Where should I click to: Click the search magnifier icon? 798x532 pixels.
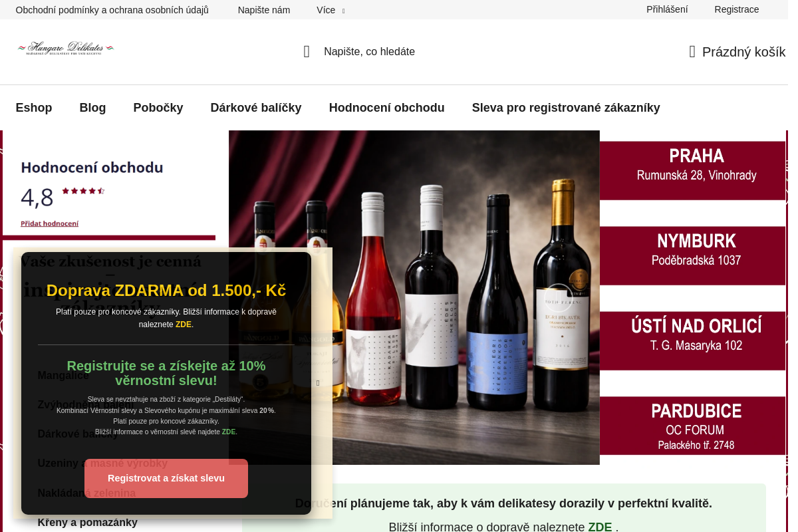(x=307, y=52)
